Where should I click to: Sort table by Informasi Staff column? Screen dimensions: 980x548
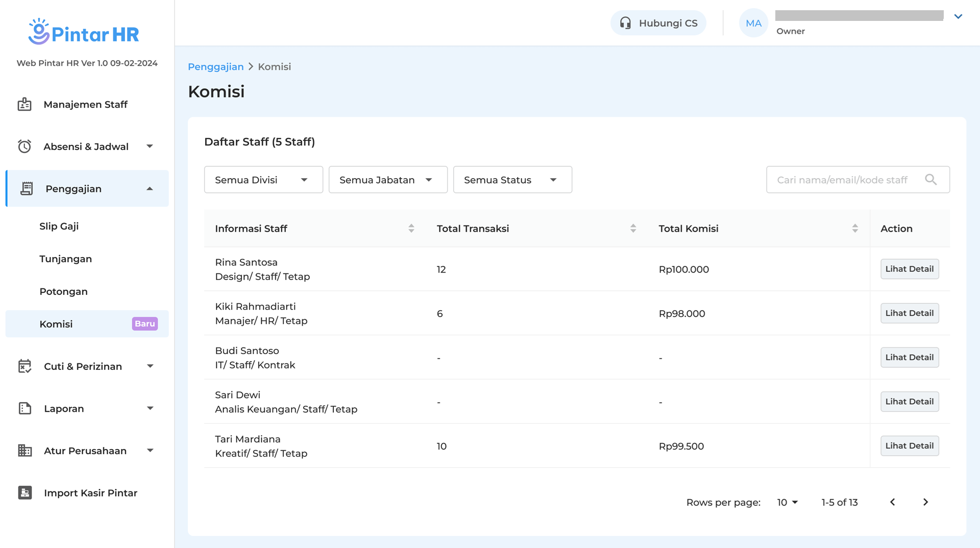(x=411, y=229)
